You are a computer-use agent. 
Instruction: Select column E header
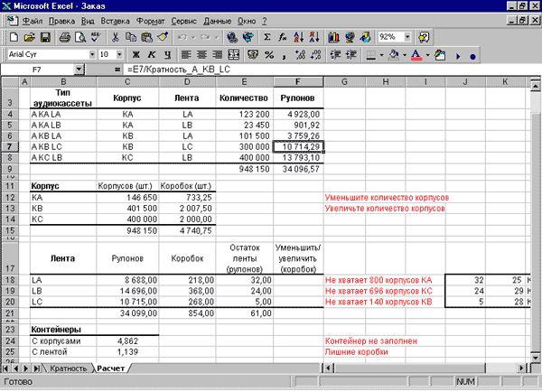pos(244,82)
